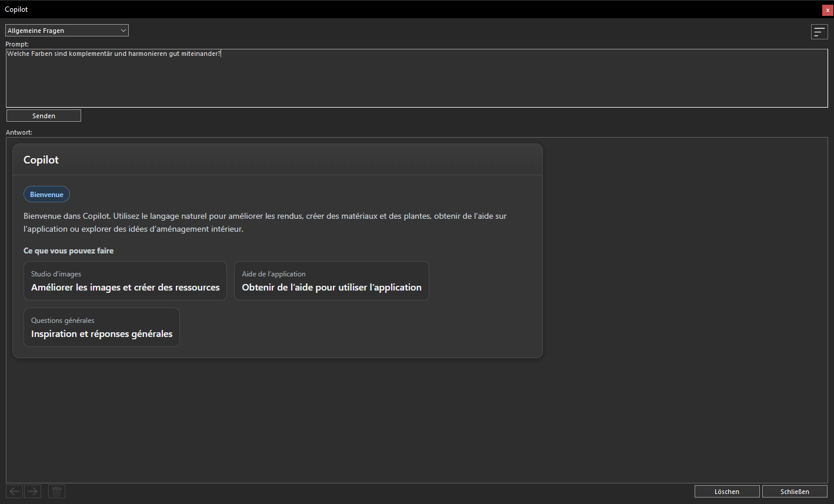
Task: Go back with the left arrow icon
Action: point(15,491)
